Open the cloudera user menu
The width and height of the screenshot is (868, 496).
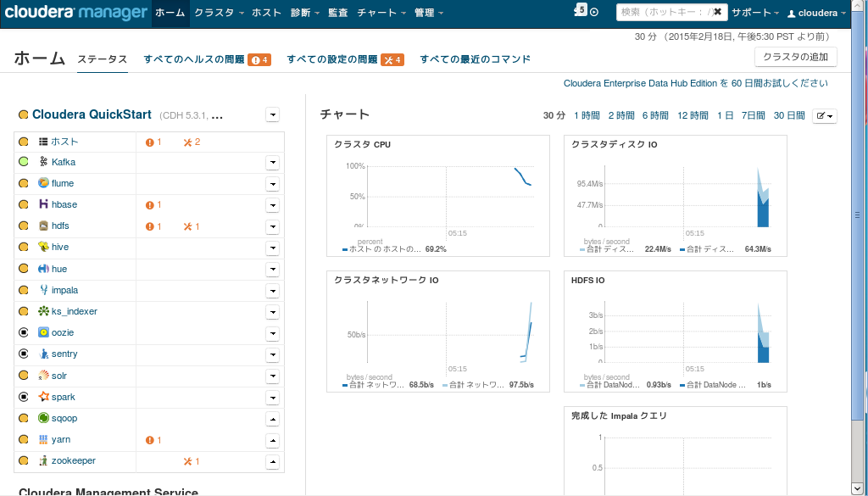pos(816,13)
